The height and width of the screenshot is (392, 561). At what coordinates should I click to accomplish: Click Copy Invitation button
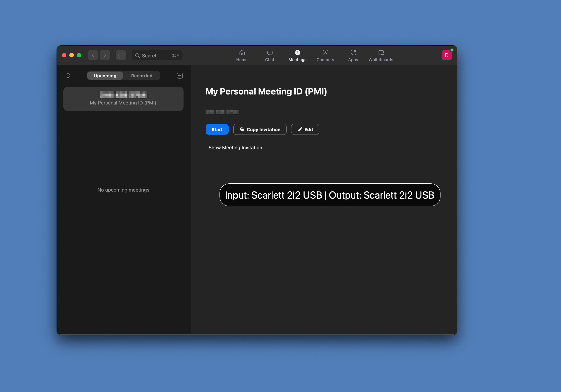[x=260, y=129]
